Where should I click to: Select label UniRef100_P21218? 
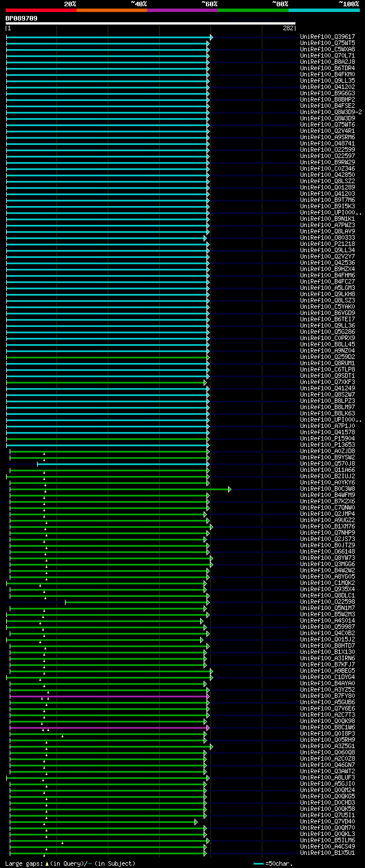327,244
